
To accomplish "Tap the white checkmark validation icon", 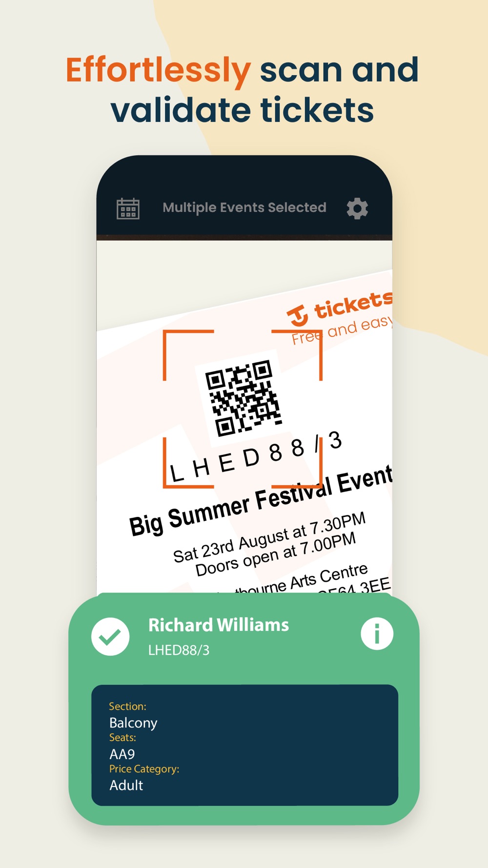I will click(110, 636).
